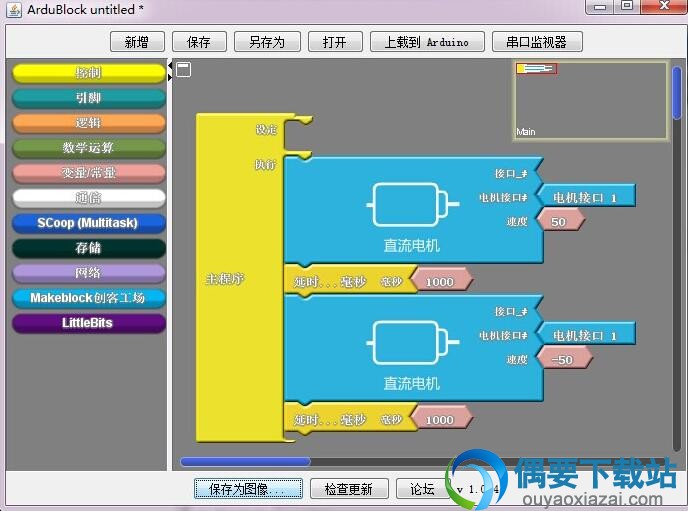Click the Main minimap thumbnail
The image size is (688, 511).
tap(591, 101)
